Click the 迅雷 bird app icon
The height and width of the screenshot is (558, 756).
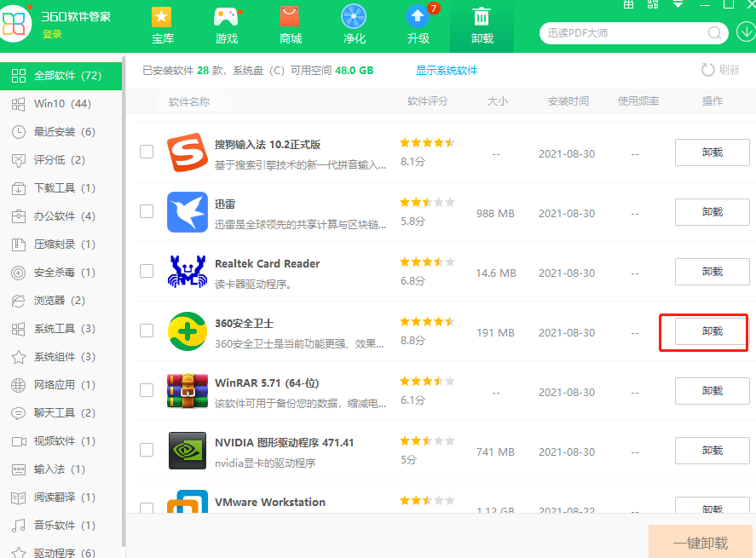point(188,212)
